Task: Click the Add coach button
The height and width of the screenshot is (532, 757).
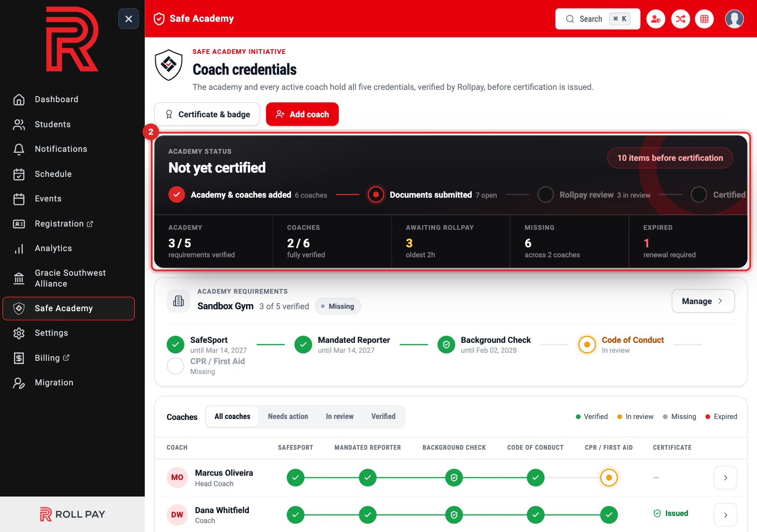Action: (x=302, y=114)
